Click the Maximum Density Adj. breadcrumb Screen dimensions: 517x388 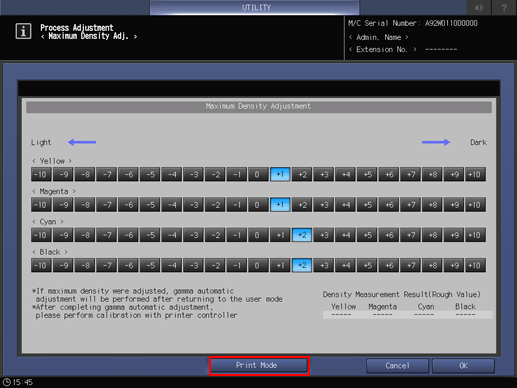89,36
